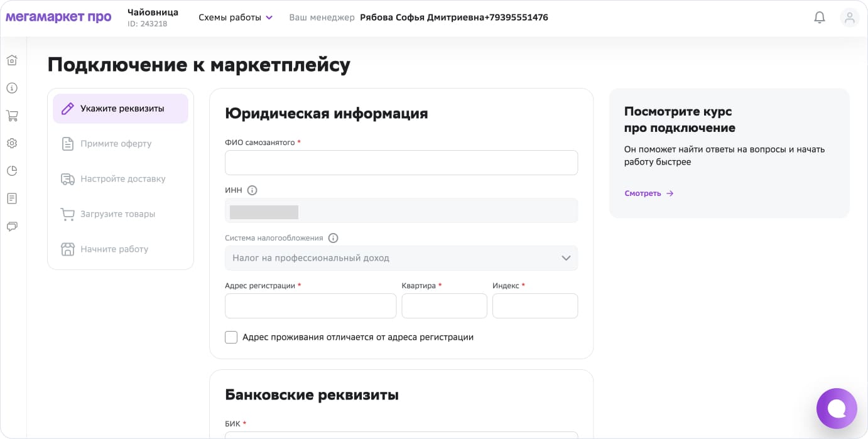The image size is (868, 439).
Task: Open settings via the gear icon
Action: click(11, 143)
